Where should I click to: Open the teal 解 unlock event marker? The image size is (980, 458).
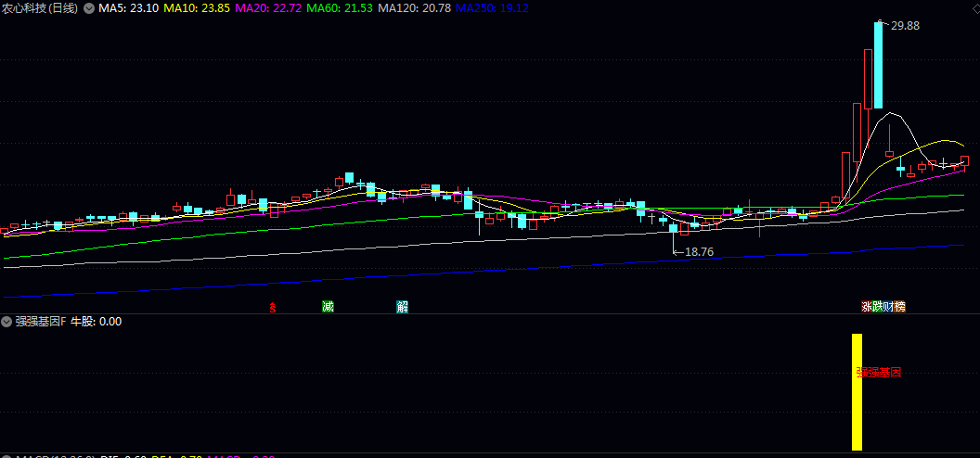[x=403, y=306]
